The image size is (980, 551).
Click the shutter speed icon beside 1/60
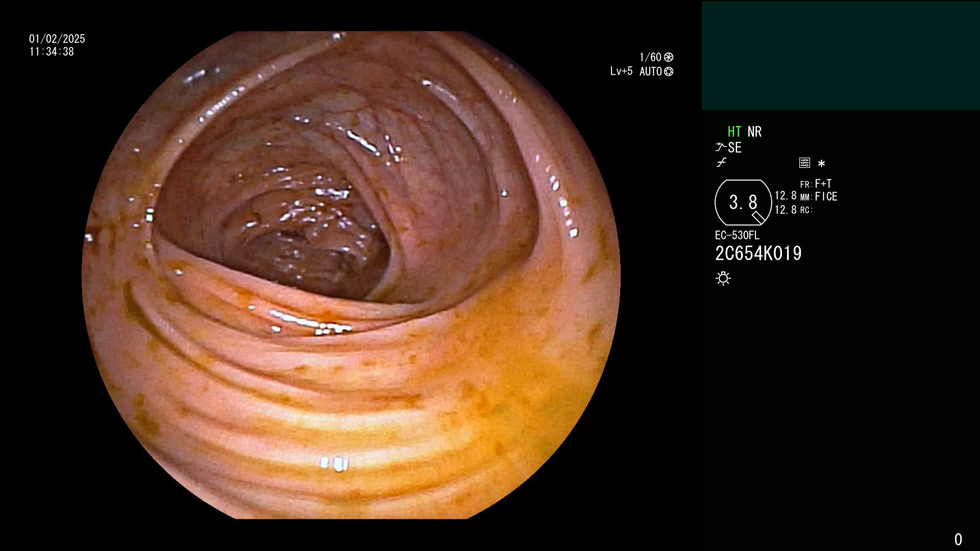669,57
